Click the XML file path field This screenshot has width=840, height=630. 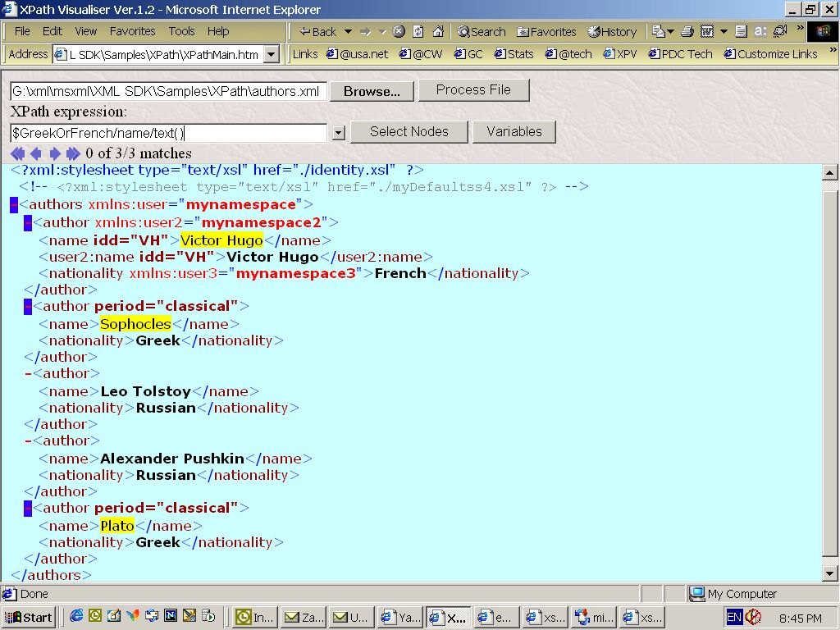(x=168, y=91)
